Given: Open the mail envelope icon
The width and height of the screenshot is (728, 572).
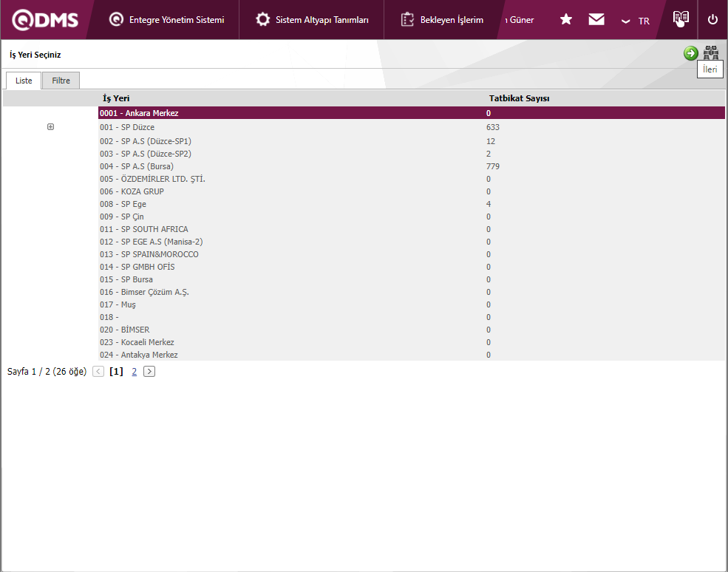Looking at the screenshot, I should coord(596,19).
